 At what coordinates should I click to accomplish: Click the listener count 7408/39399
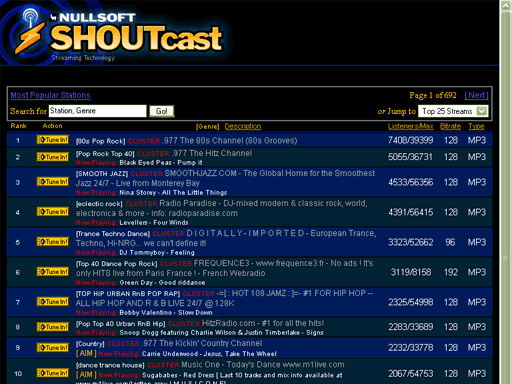point(411,140)
